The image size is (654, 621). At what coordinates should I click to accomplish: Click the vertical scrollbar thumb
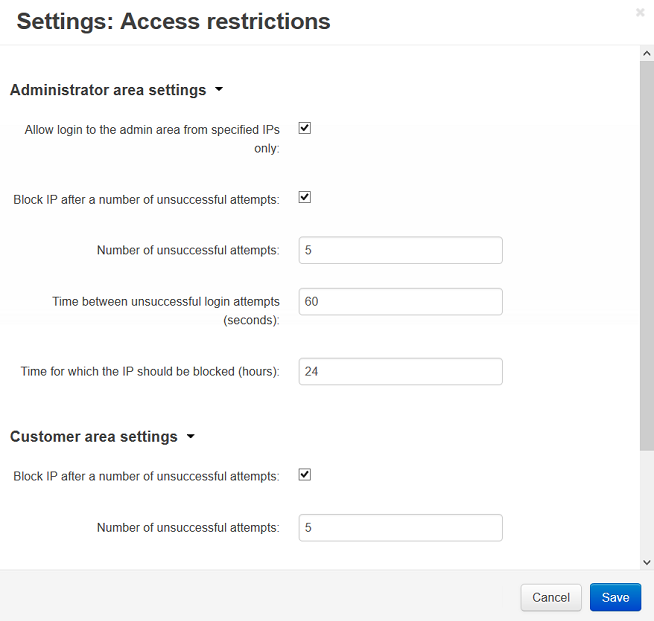[646, 256]
